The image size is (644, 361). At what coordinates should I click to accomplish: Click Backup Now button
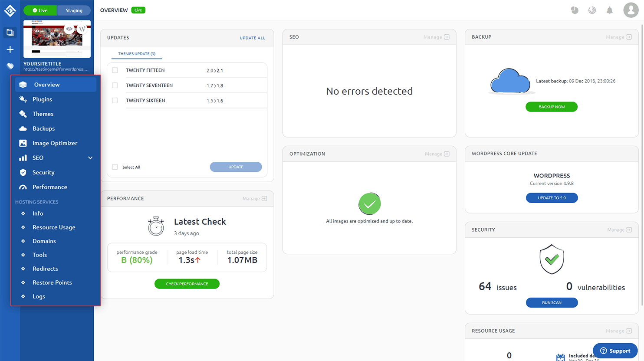tap(552, 107)
